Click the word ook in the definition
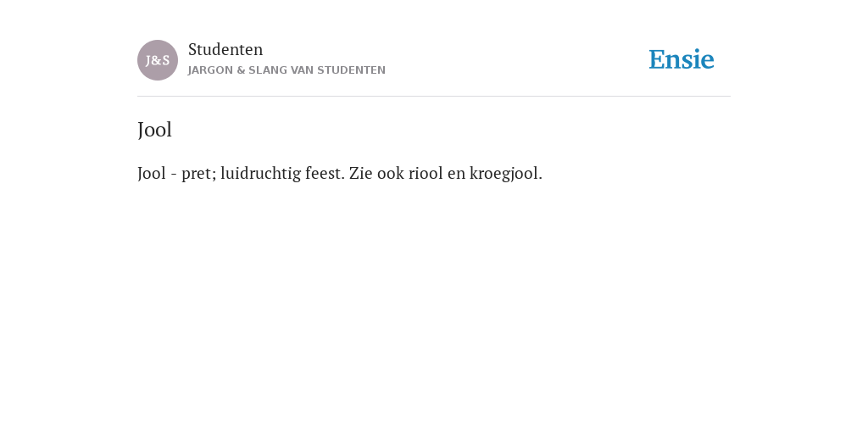This screenshot has height=434, width=868. (x=391, y=173)
